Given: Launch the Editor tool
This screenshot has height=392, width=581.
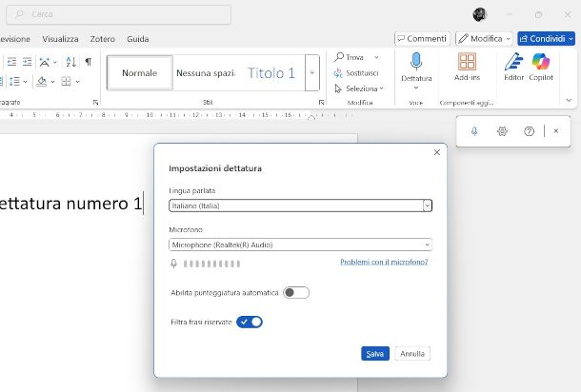Looking at the screenshot, I should [x=514, y=66].
